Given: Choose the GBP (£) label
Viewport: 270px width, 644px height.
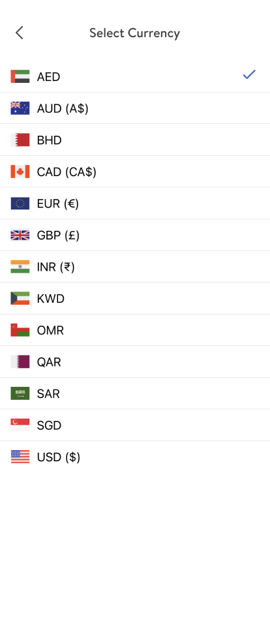Looking at the screenshot, I should (x=58, y=236).
